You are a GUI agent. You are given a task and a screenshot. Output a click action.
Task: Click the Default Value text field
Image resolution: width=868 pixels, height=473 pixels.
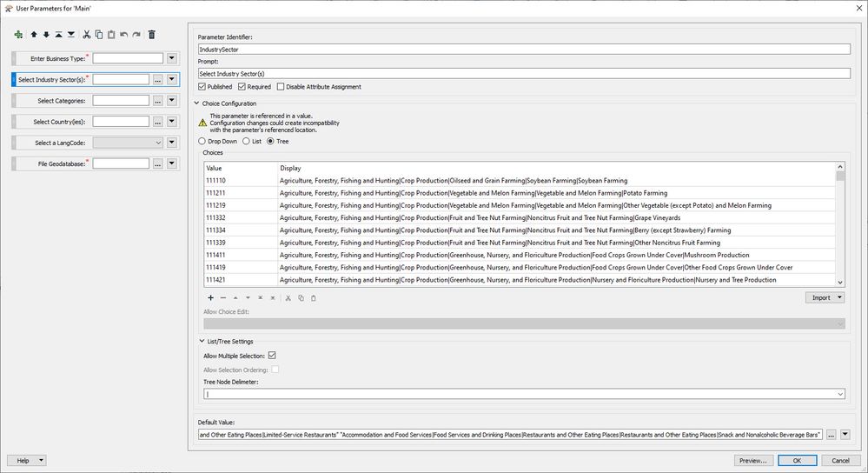point(510,435)
